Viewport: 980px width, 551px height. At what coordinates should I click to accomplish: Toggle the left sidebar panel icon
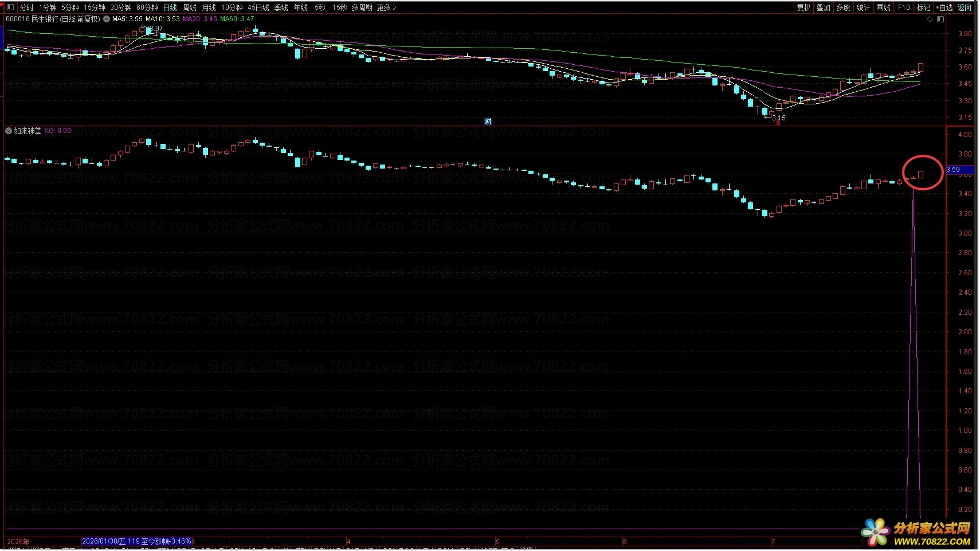(10, 7)
